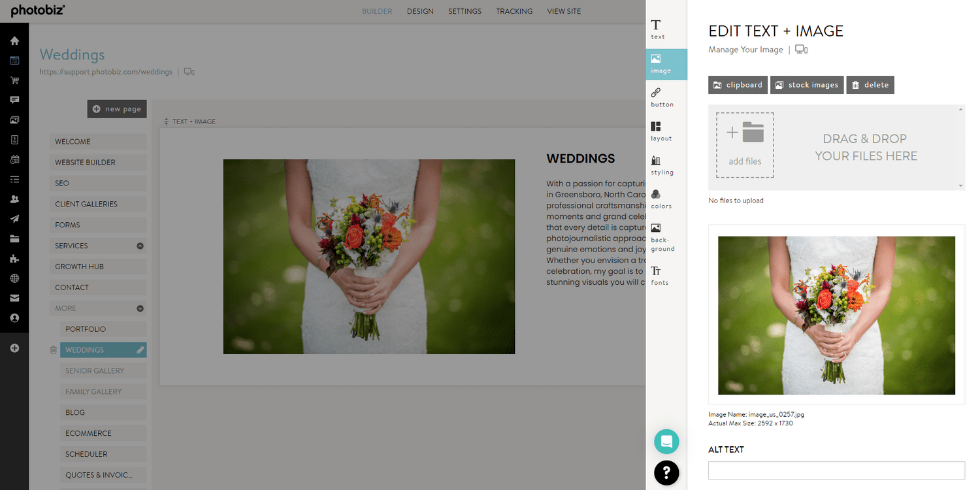980x490 pixels.
Task: Switch to the DESIGN tab
Action: pos(420,11)
